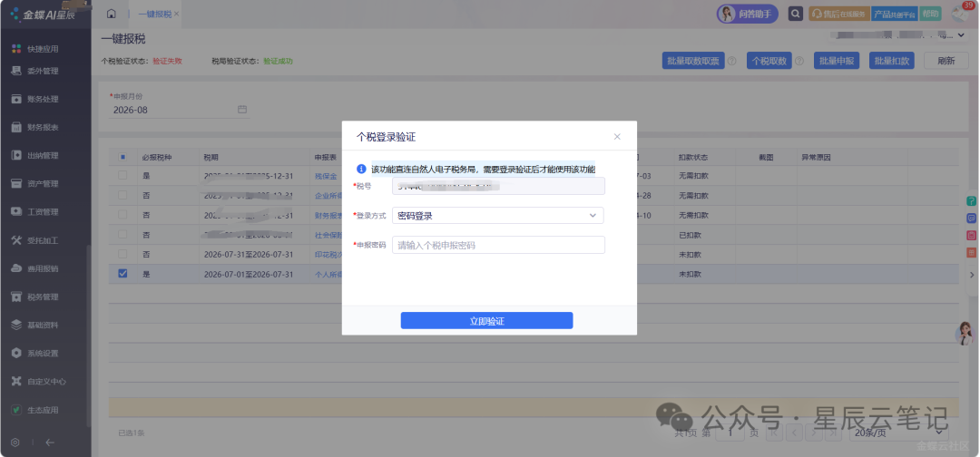Click the settings ring icon at sidebar bottom
Screen dimensions: 980x457
(x=15, y=442)
